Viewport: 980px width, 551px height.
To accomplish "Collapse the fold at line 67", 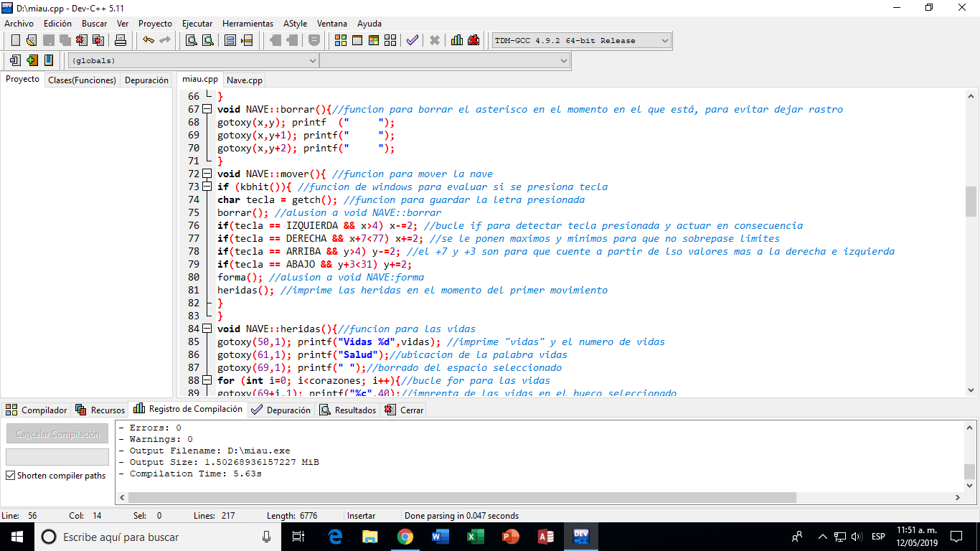I will point(207,109).
